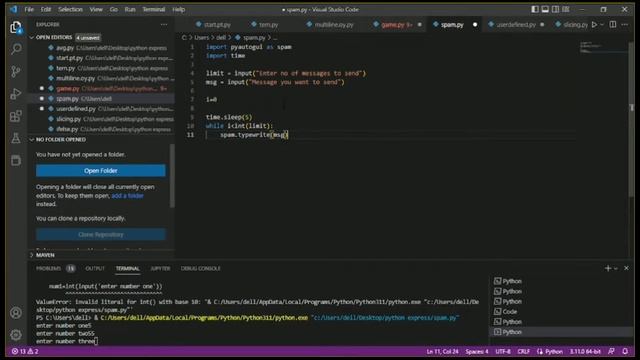This screenshot has width=640, height=360.
Task: Open the Search view in activity bar
Action: pyautogui.click(x=16, y=49)
